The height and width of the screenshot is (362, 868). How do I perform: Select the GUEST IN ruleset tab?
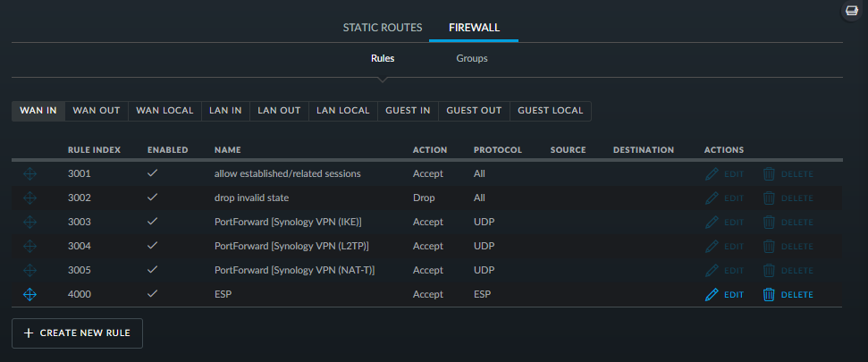coord(408,111)
